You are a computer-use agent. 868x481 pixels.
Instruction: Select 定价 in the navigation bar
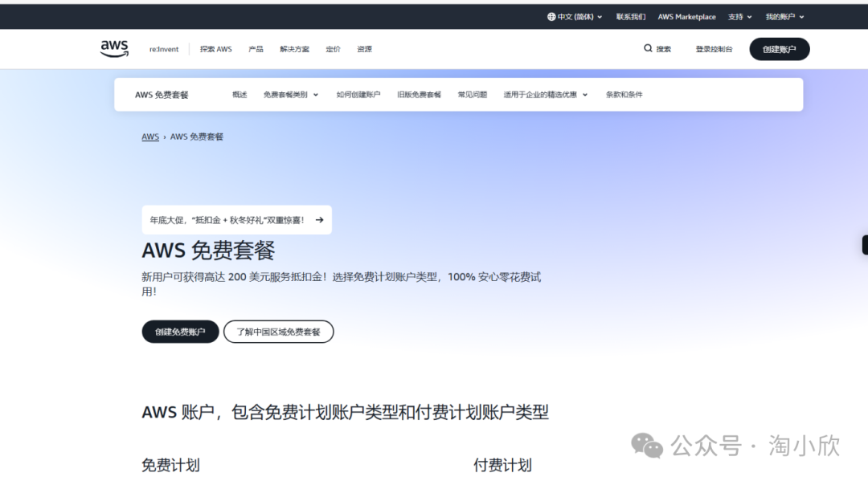(333, 49)
